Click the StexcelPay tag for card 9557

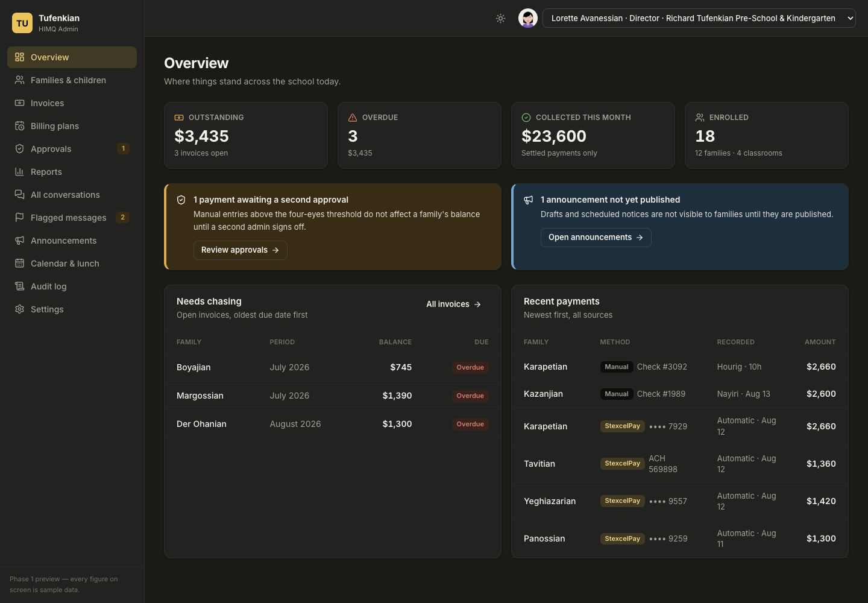point(622,501)
